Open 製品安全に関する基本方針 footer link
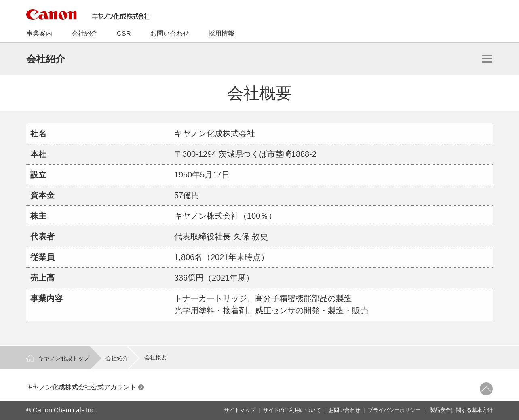Screen dimensions: 519x420 tap(461, 410)
